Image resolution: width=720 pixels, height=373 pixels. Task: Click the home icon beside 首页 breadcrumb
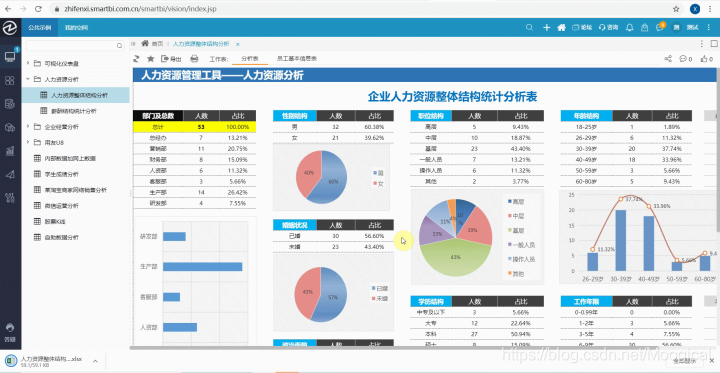(145, 43)
